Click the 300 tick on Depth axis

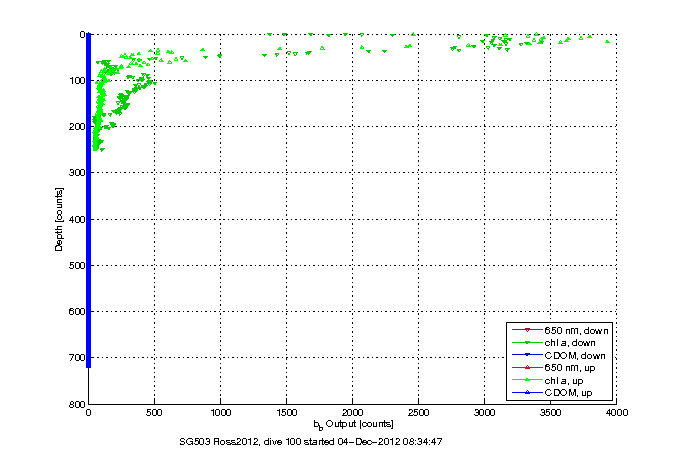(x=77, y=172)
